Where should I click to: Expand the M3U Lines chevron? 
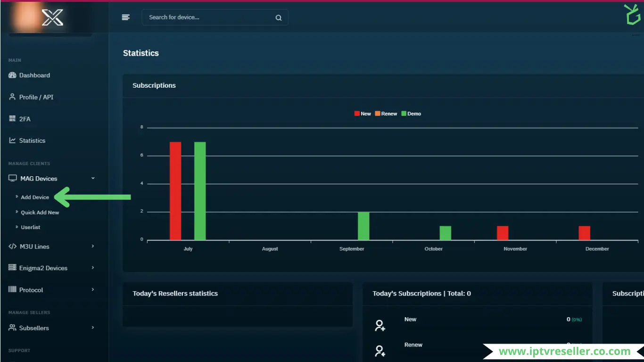tap(93, 246)
